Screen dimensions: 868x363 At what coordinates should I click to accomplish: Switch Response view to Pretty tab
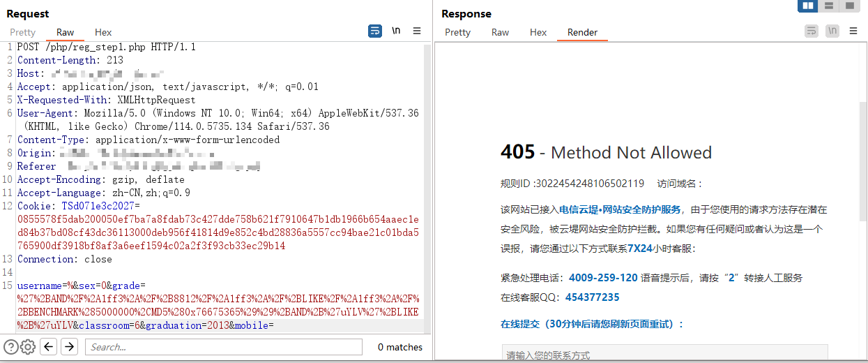(457, 32)
